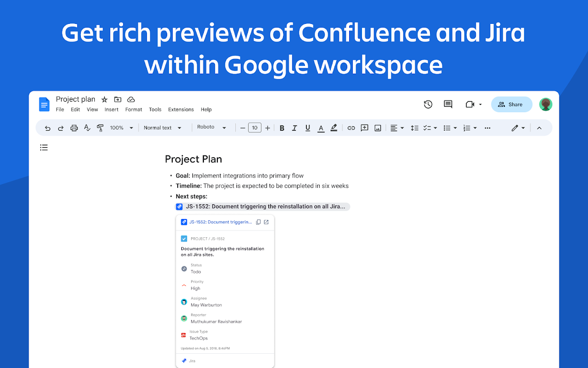Image resolution: width=588 pixels, height=368 pixels.
Task: Show the document outline icon
Action: point(44,148)
